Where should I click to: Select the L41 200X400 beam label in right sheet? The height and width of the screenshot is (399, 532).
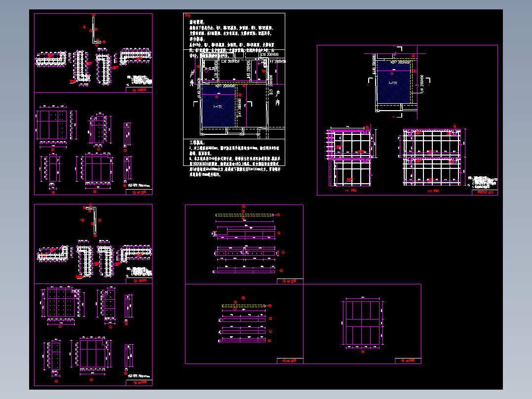(x=422, y=83)
